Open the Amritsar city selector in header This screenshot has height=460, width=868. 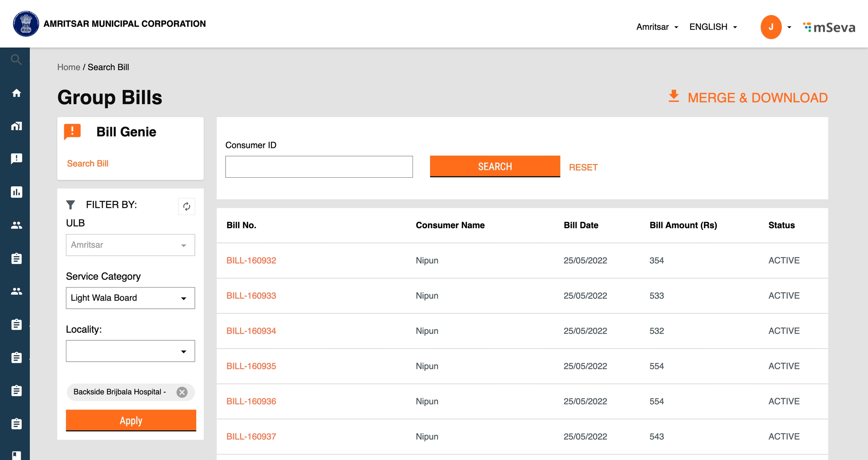coord(657,27)
